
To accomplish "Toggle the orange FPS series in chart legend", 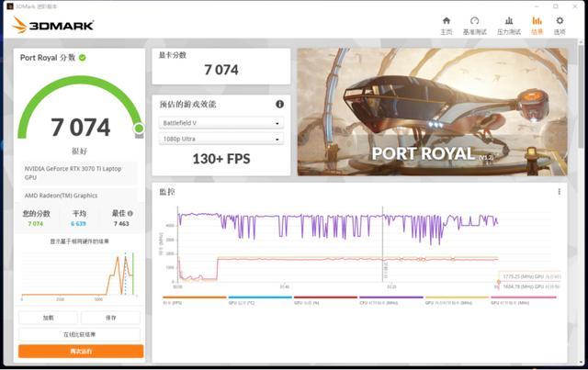I will click(194, 299).
